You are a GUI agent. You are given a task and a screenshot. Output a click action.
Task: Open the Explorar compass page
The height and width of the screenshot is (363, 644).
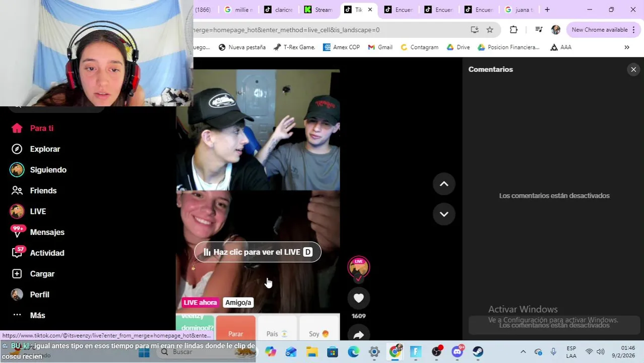(x=36, y=149)
